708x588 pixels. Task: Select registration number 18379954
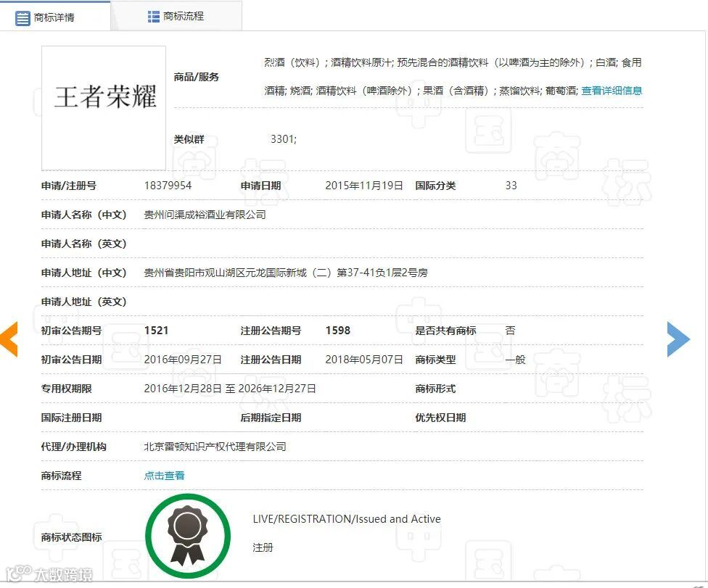pos(168,186)
